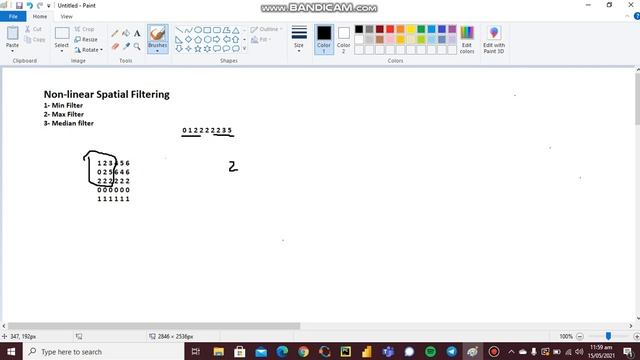Screen dimensions: 640x360
Task: Choose the Oval shape
Action: (198, 30)
